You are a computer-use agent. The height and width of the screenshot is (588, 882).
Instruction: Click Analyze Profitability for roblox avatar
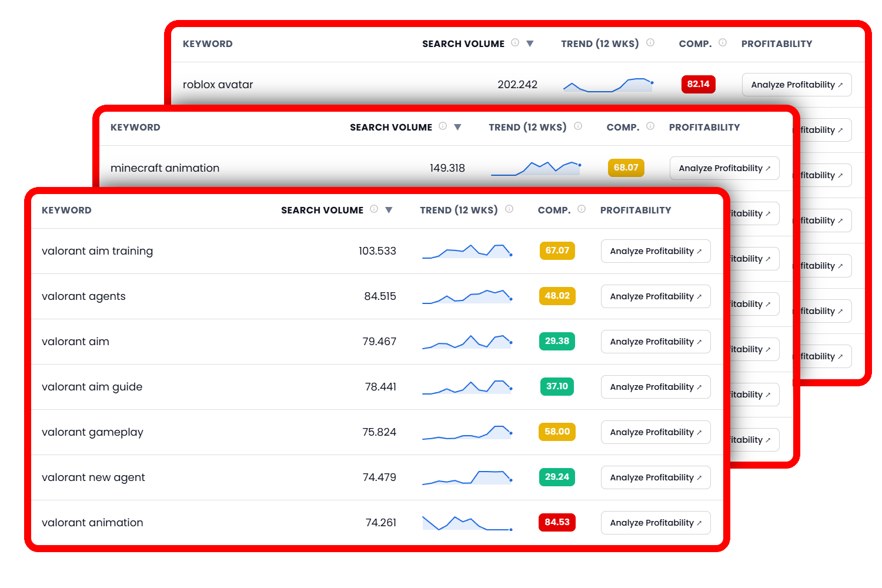tap(796, 84)
